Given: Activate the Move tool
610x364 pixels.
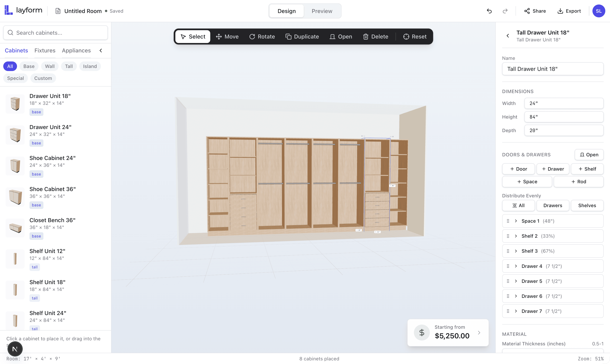Looking at the screenshot, I should coord(227,37).
